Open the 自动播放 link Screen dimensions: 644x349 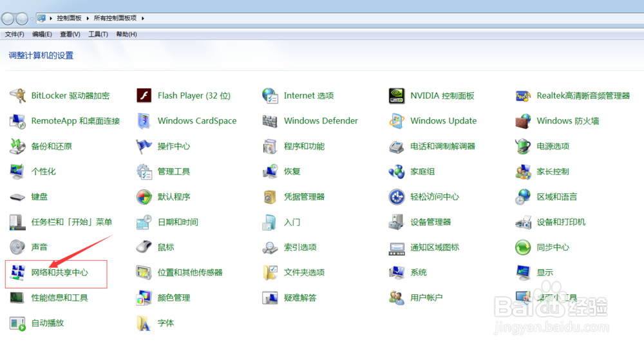[x=48, y=323]
